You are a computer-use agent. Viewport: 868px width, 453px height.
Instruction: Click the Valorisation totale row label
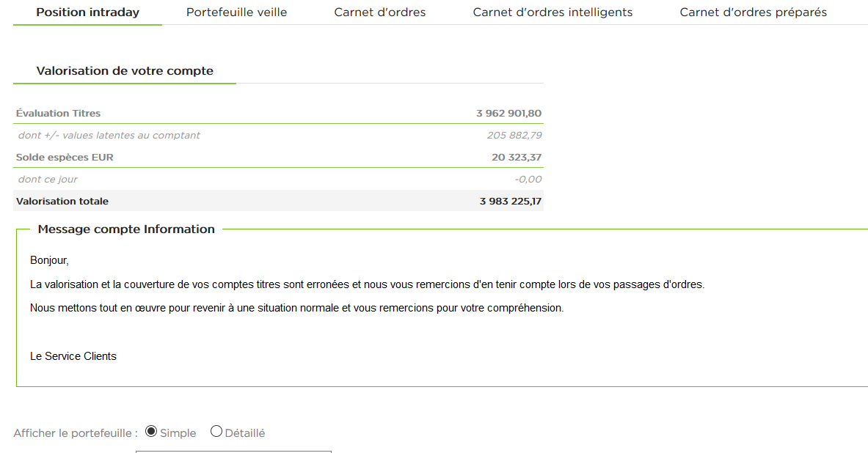pyautogui.click(x=62, y=202)
